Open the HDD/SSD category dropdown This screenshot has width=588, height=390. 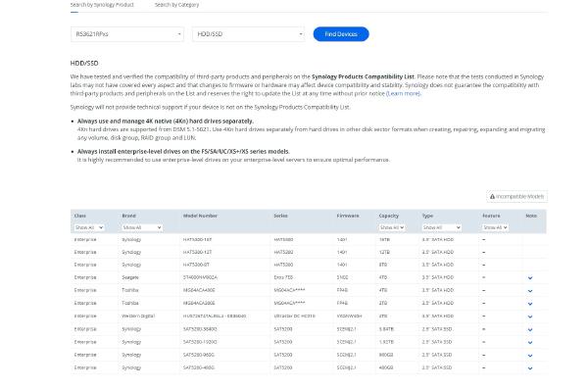point(248,34)
